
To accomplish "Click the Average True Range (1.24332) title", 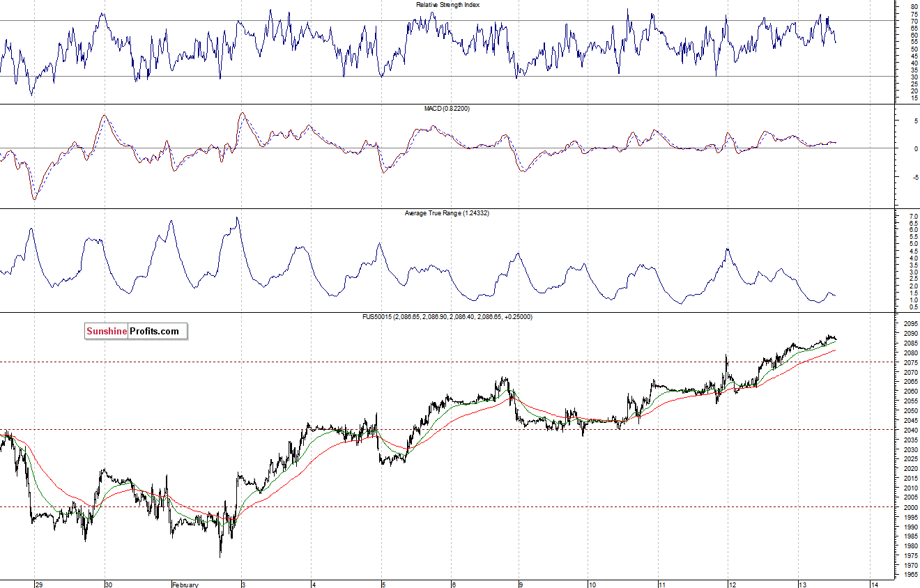I will pos(447,212).
